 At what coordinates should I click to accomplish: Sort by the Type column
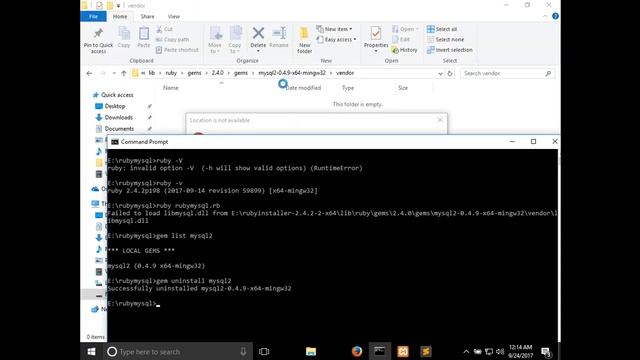pyautogui.click(x=348, y=88)
